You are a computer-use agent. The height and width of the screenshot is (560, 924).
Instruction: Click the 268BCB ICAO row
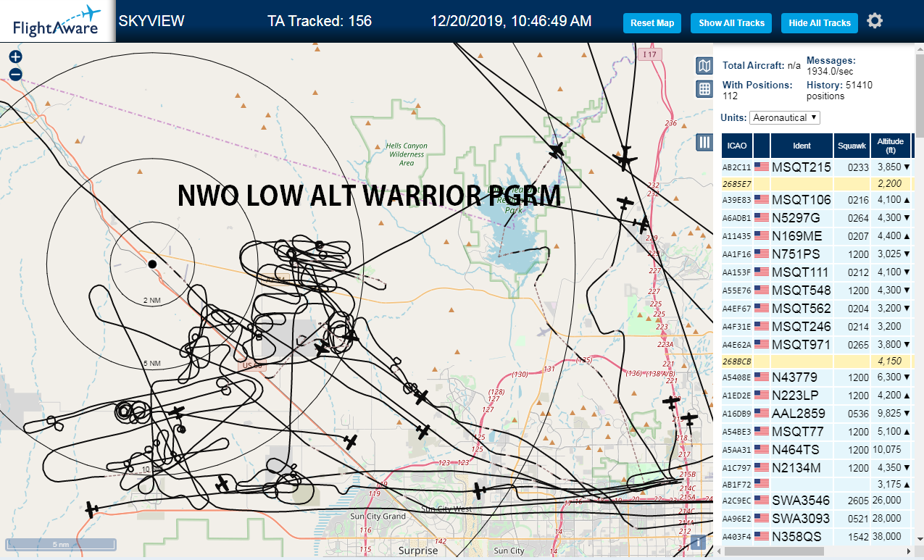point(817,360)
